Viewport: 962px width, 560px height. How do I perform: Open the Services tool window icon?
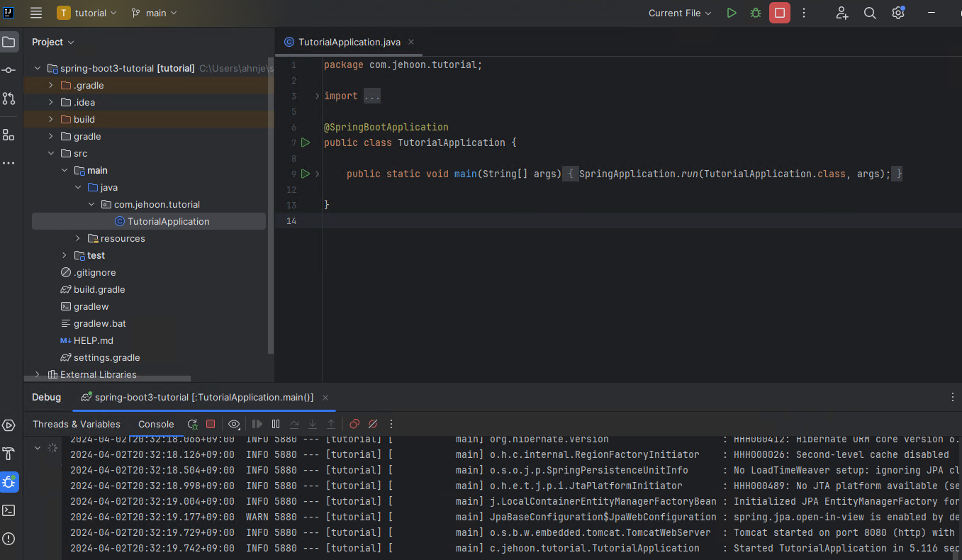point(9,425)
